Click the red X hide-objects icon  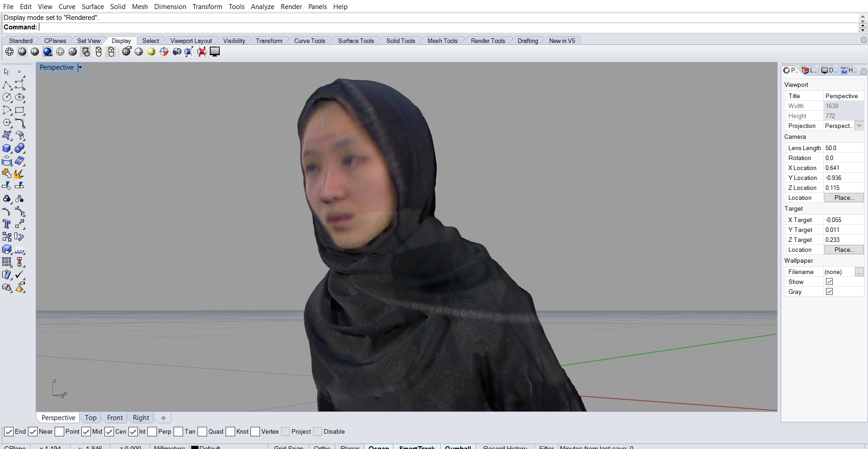tap(202, 52)
